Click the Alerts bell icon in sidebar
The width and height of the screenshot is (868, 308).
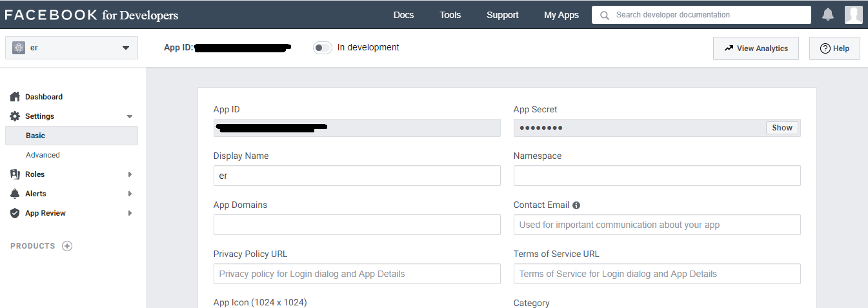15,194
